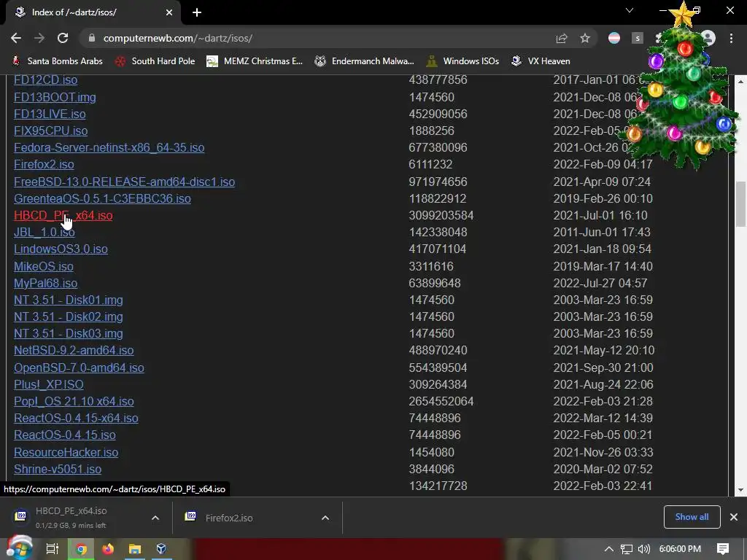The image size is (747, 560).
Task: Launch Firefox from the taskbar
Action: tap(108, 549)
